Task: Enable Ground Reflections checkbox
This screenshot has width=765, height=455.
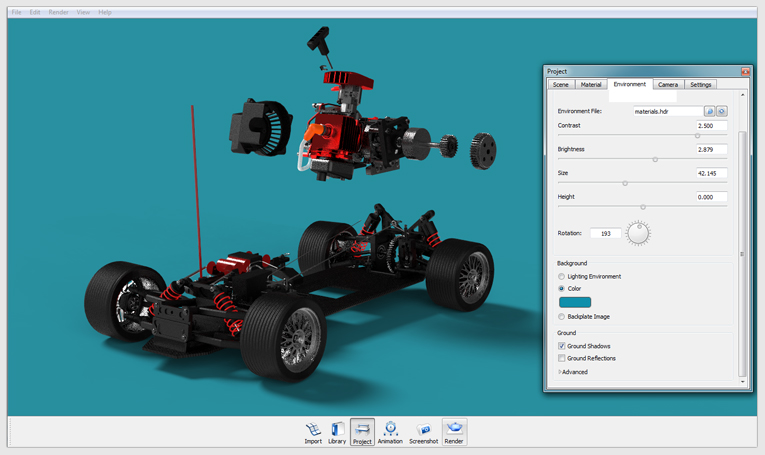Action: tap(562, 358)
